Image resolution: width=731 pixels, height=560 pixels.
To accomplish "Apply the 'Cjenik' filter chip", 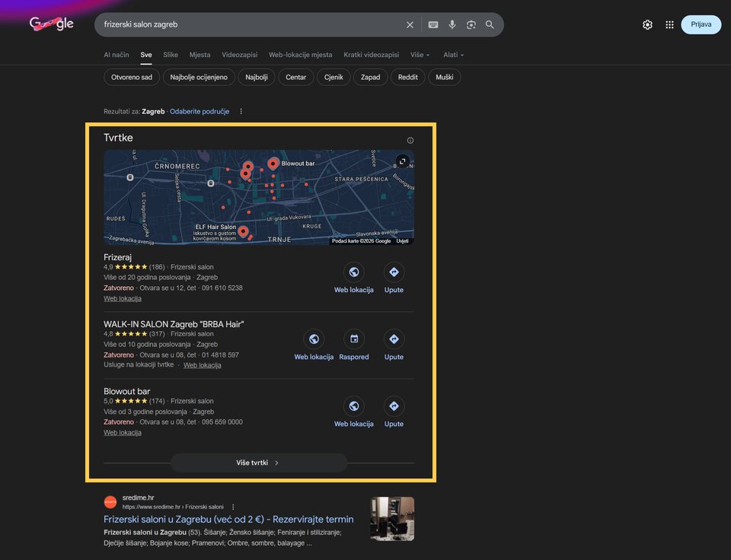I will [334, 78].
